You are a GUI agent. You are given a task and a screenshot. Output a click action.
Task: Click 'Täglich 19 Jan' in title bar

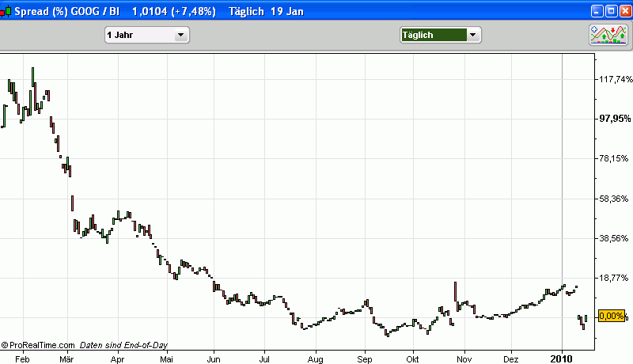click(266, 11)
